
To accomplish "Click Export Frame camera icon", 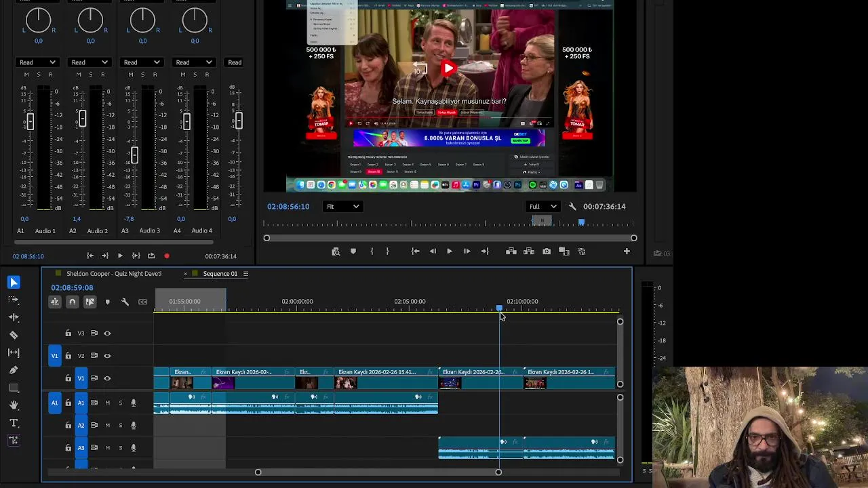I will coord(547,251).
